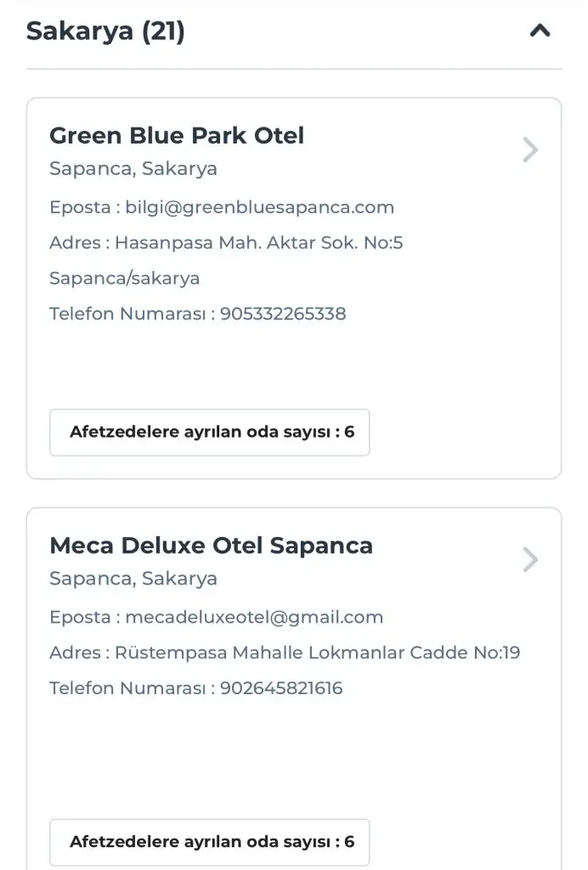Tap phone number 905332265338
The image size is (588, 870).
[x=283, y=314]
